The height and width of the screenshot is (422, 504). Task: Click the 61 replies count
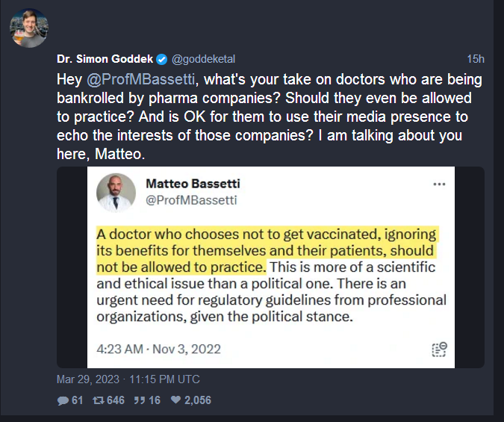pyautogui.click(x=77, y=400)
